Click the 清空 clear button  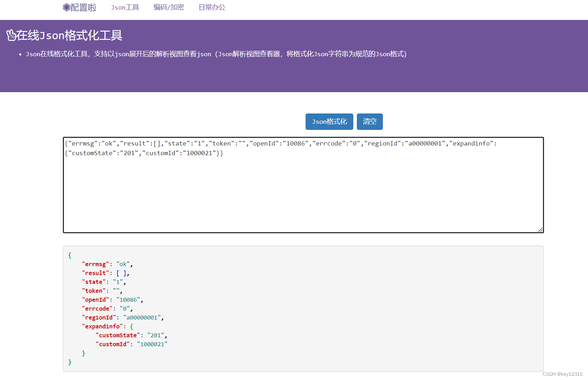(369, 121)
